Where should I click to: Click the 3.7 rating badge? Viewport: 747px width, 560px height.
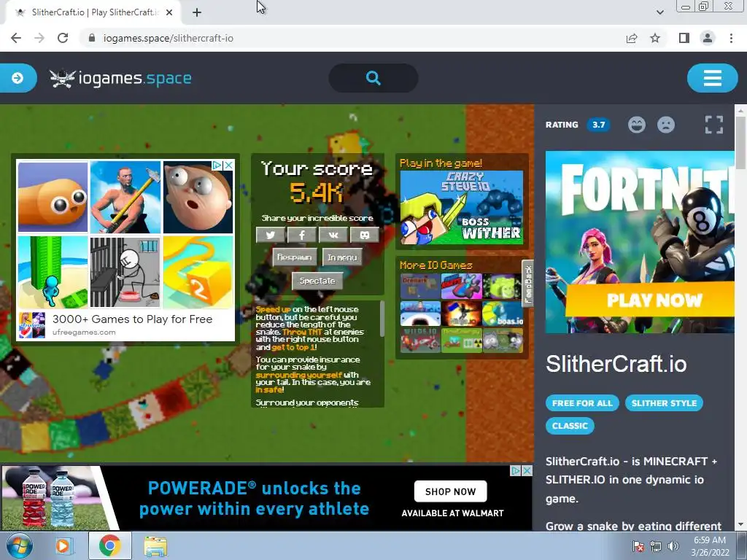598,125
